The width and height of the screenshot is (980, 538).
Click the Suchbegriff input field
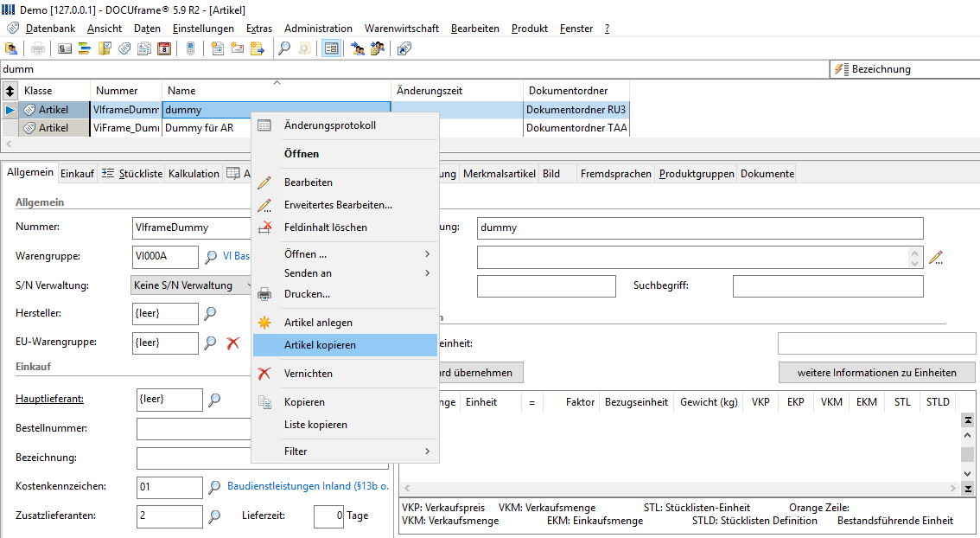[828, 286]
